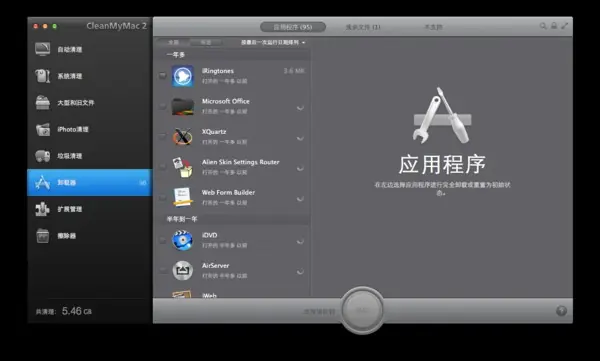Tick the iRingtones checkbox
The height and width of the screenshot is (361, 600).
tap(163, 75)
